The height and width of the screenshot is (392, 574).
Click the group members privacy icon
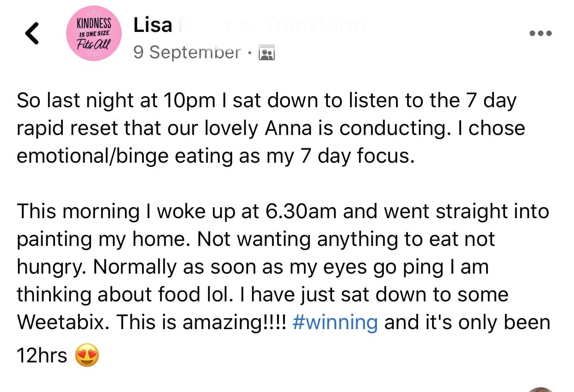(x=267, y=53)
